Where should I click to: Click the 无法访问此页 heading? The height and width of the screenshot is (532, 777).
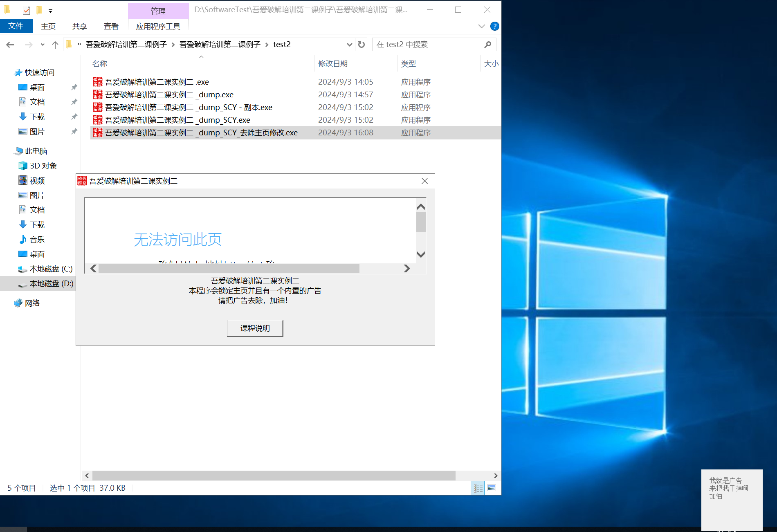[x=177, y=239]
